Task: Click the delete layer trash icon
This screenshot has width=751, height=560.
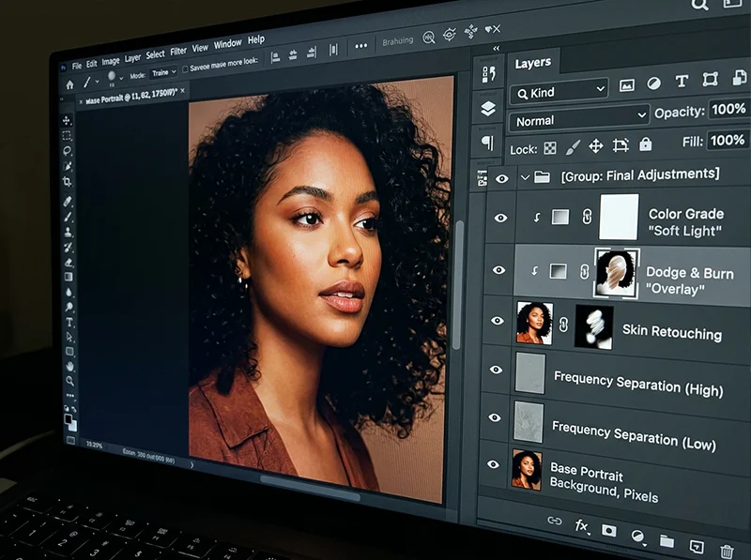Action: [727, 551]
